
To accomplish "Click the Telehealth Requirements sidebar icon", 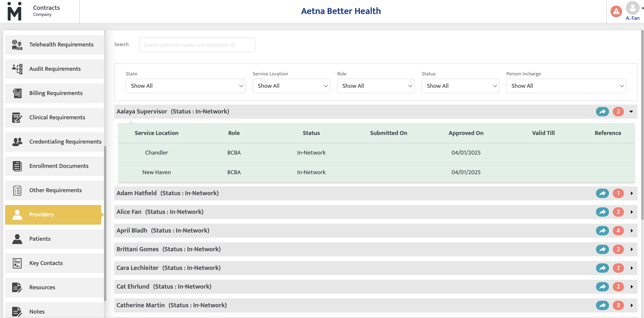I will 17,45.
